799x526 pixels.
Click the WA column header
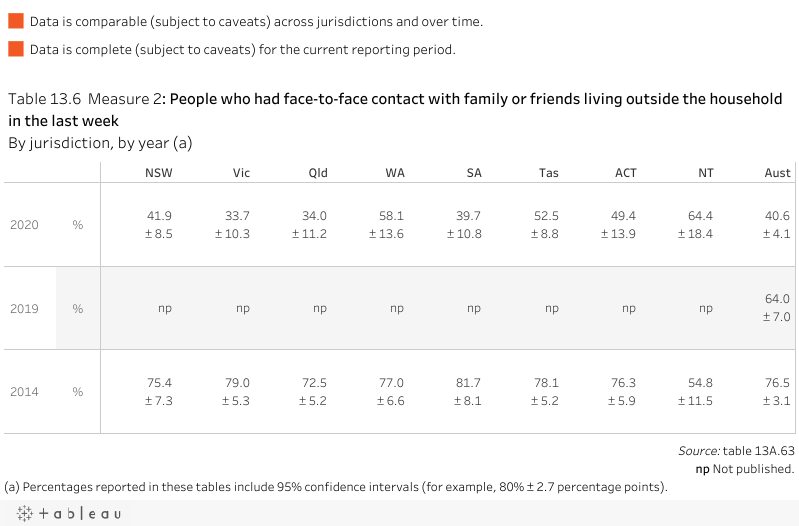point(395,173)
